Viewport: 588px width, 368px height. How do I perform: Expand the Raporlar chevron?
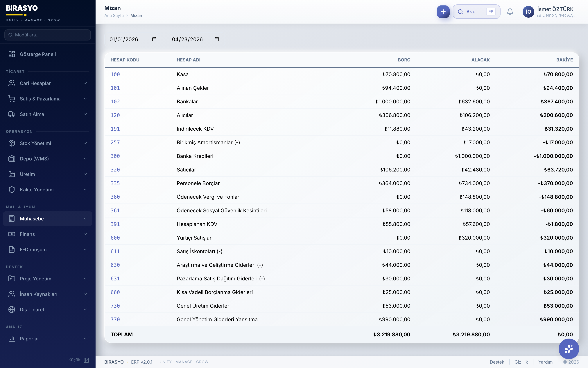pyautogui.click(x=85, y=339)
